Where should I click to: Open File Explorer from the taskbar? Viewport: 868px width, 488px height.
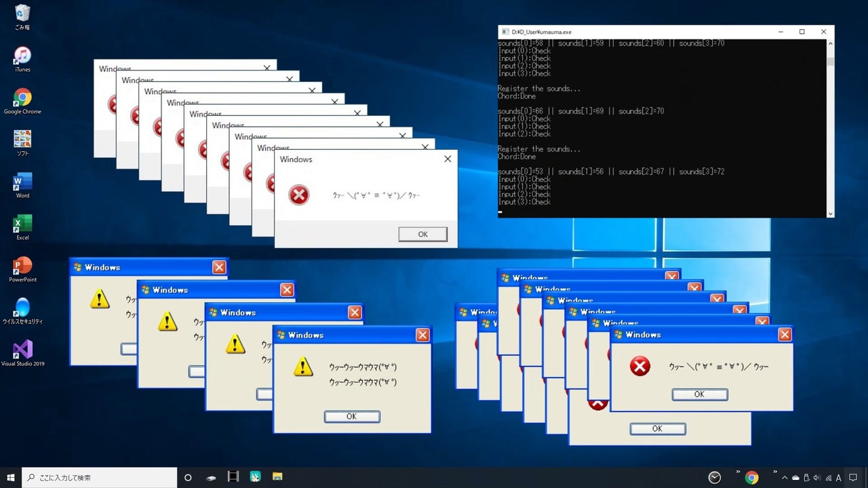click(x=277, y=477)
